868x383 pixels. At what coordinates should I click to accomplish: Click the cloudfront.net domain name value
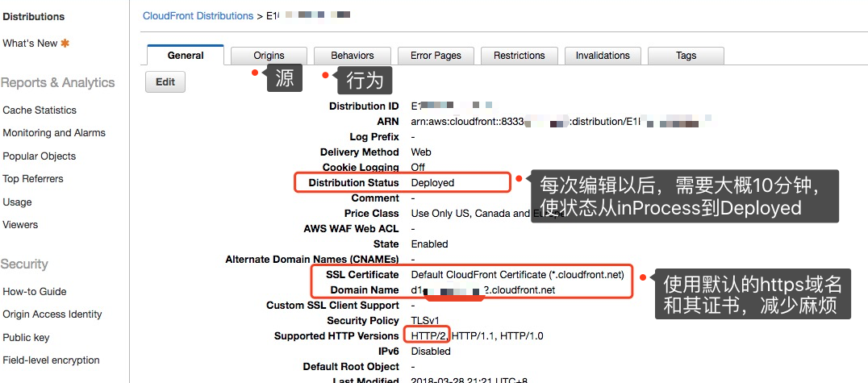pyautogui.click(x=482, y=290)
